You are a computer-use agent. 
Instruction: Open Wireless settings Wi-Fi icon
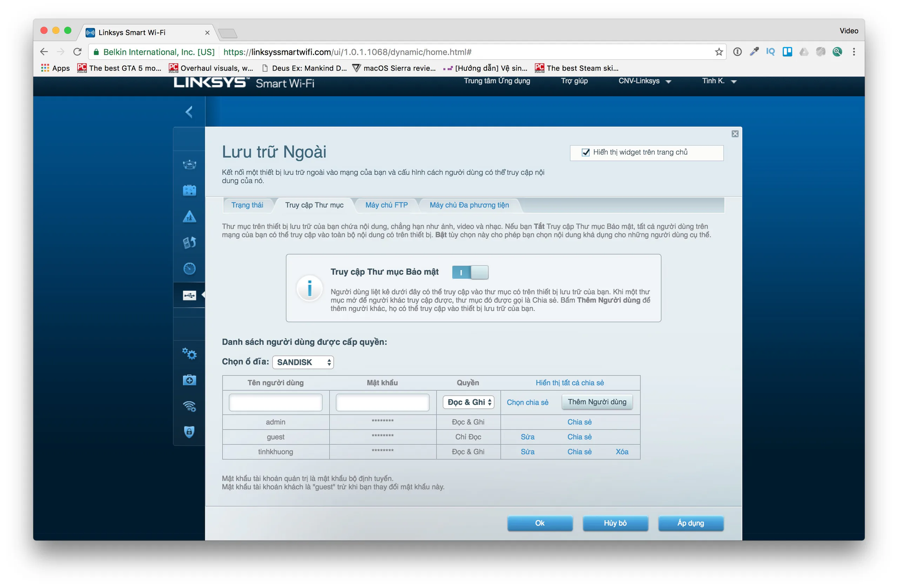(189, 406)
